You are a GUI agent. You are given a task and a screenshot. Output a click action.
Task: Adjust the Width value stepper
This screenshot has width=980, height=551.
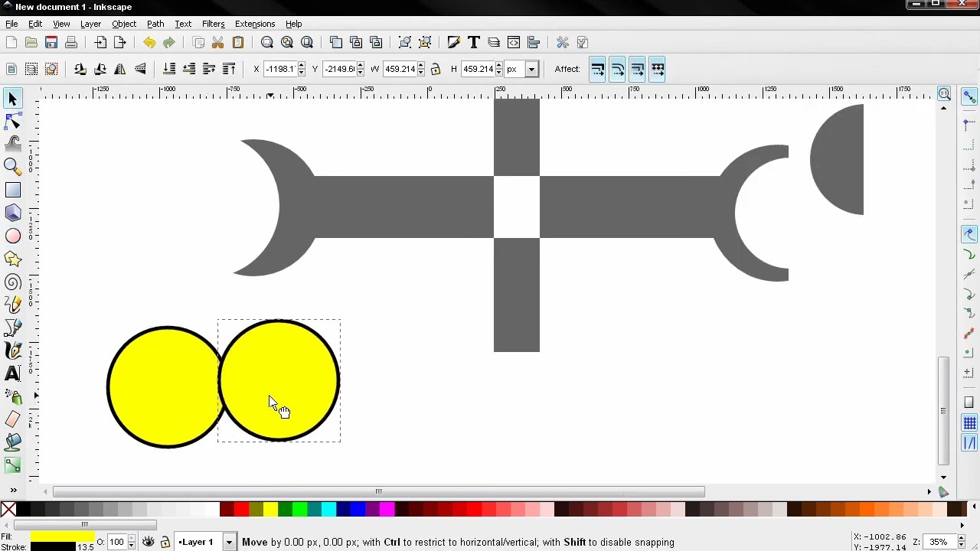click(420, 69)
